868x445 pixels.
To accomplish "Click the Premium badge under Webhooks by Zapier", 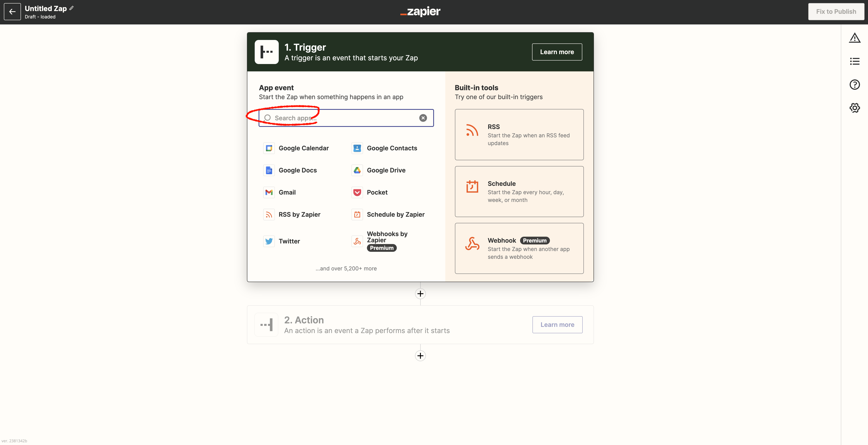I will (382, 248).
